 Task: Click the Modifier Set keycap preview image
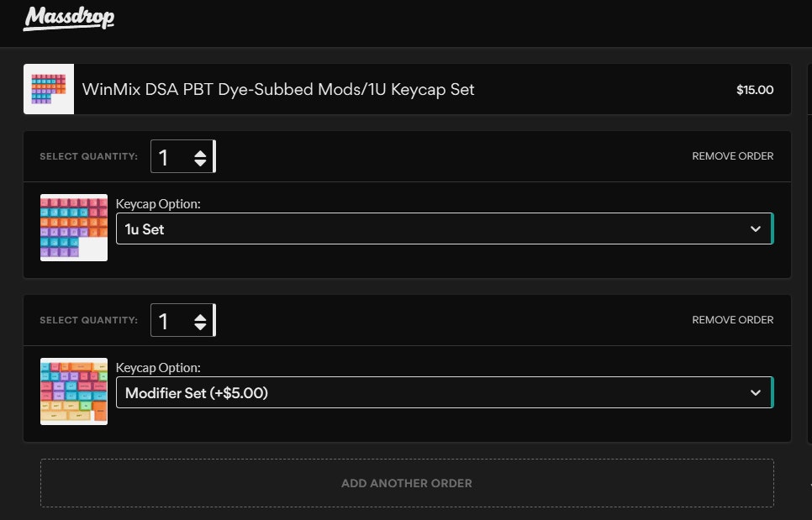74,391
